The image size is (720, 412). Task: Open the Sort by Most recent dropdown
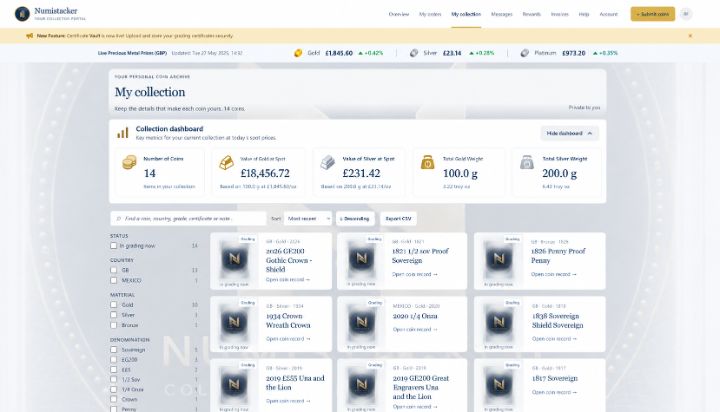(x=308, y=219)
